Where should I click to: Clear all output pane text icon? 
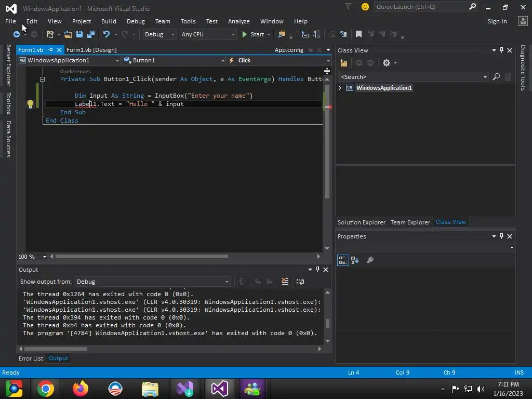pos(285,282)
